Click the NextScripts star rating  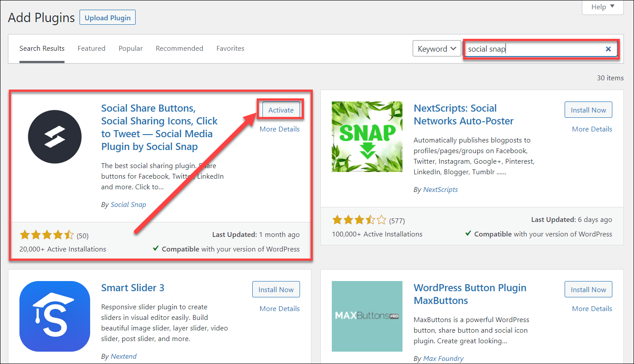pos(359,220)
